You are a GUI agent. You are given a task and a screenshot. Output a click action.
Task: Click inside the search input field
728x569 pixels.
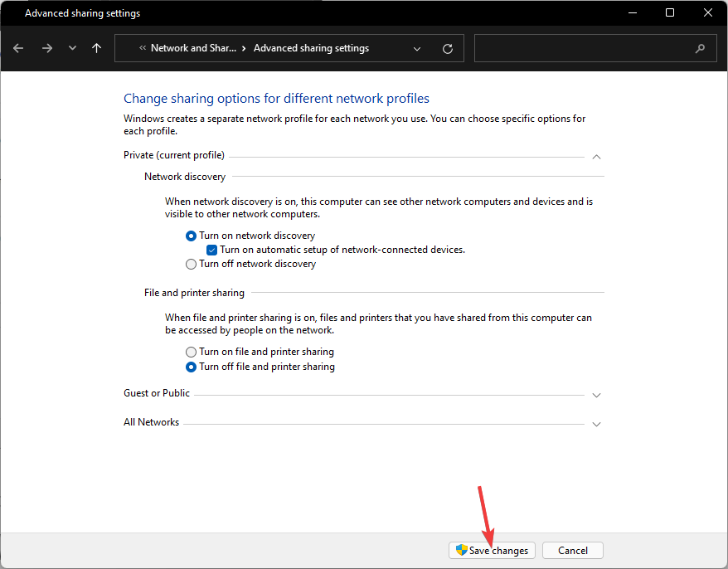click(x=580, y=48)
